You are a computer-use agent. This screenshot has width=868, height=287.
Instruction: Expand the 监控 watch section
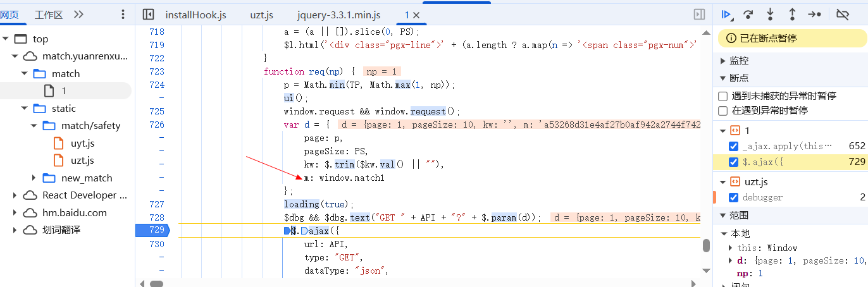(723, 61)
